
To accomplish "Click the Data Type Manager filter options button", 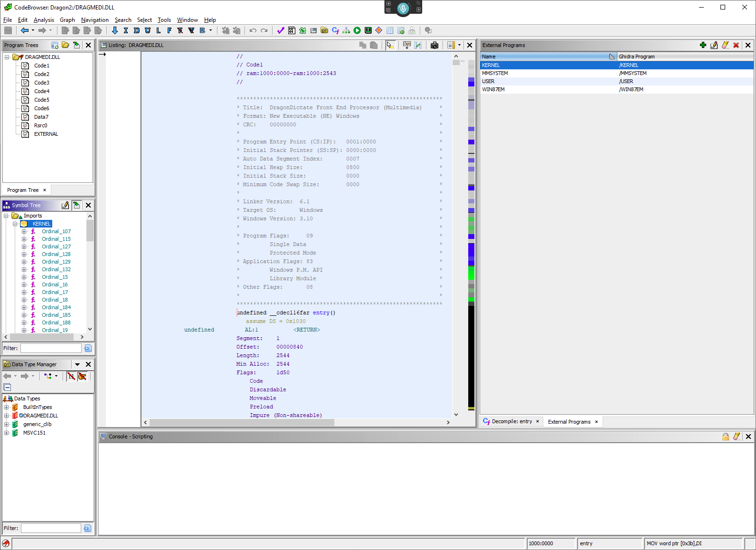I will [87, 528].
